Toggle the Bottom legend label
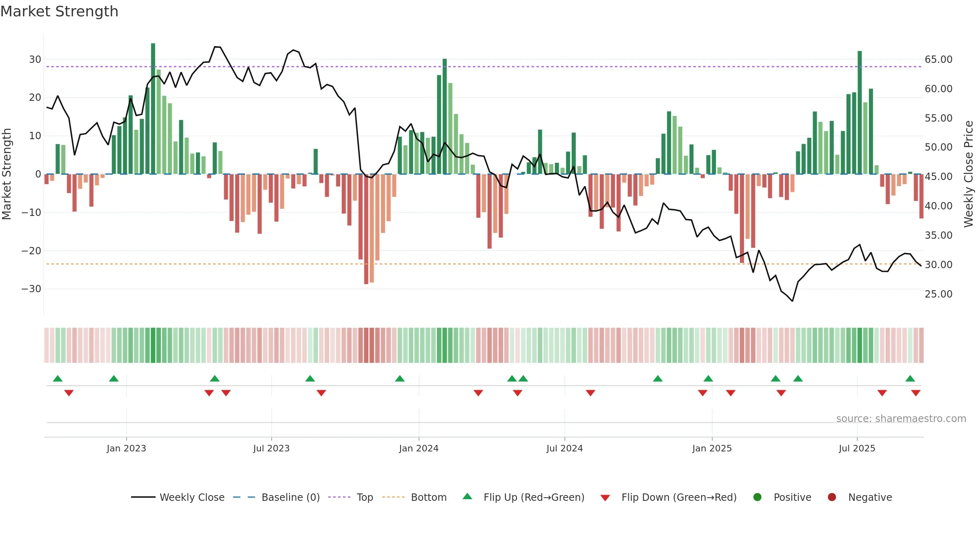Viewport: 980px width, 551px height. click(429, 497)
